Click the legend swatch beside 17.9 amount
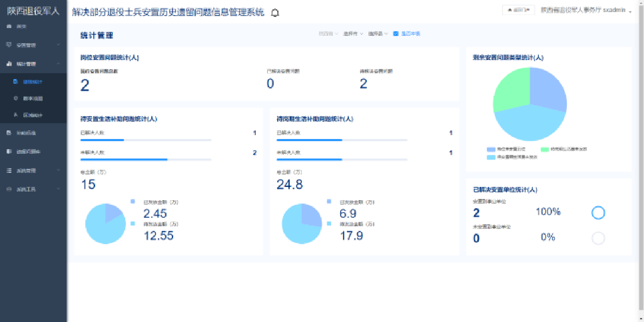Image resolution: width=644 pixels, height=322 pixels. [x=329, y=223]
